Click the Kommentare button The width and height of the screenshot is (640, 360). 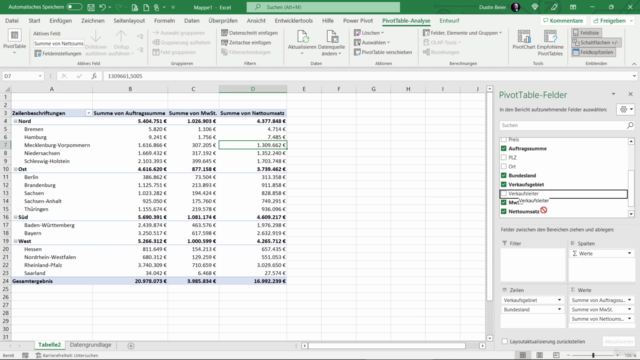(x=562, y=20)
